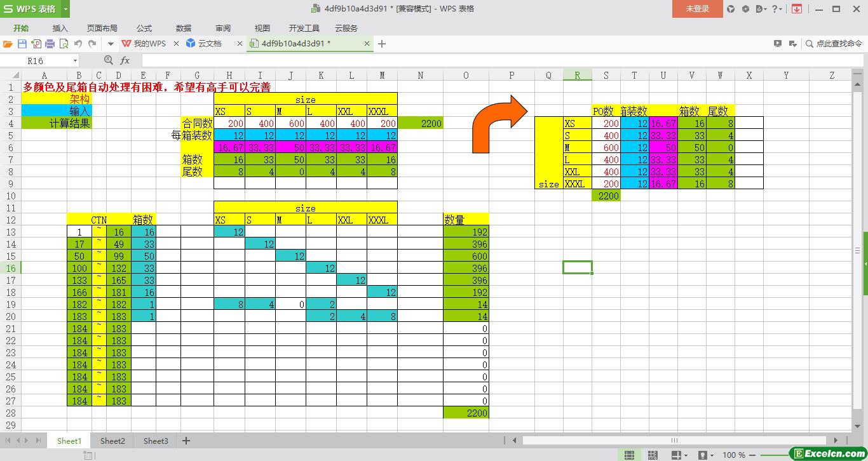Click the horizontal scrollbar thumb
868x461 pixels.
pyautogui.click(x=674, y=440)
